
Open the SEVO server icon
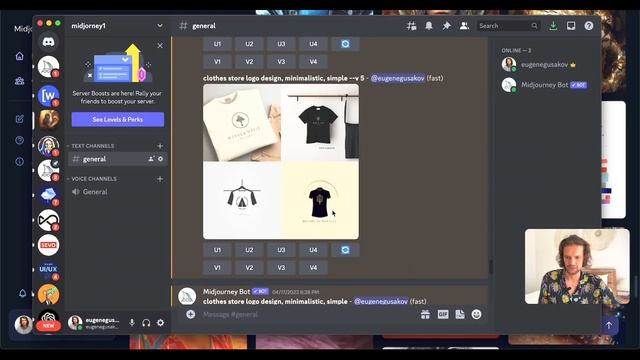tap(48, 245)
